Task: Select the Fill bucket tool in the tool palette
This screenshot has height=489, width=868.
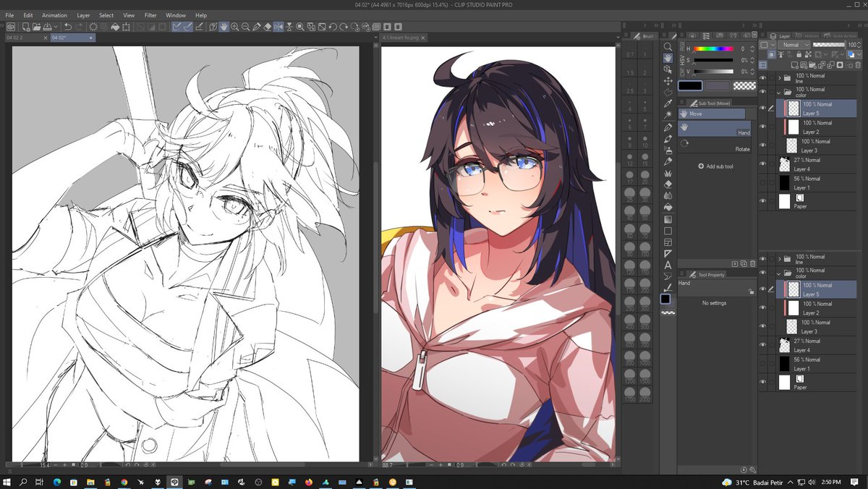Action: tap(668, 208)
